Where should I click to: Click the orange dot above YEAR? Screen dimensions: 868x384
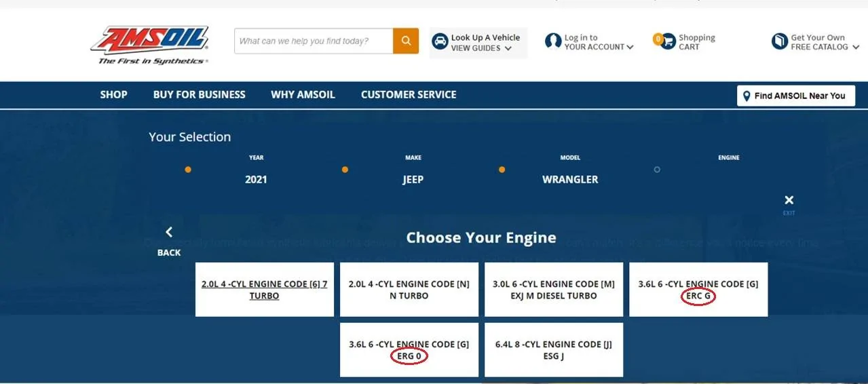188,170
